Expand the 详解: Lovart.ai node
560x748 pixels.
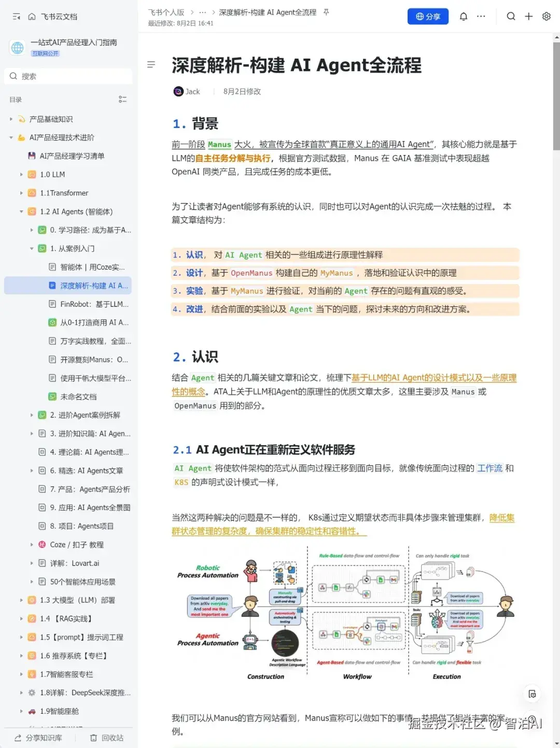(32, 563)
